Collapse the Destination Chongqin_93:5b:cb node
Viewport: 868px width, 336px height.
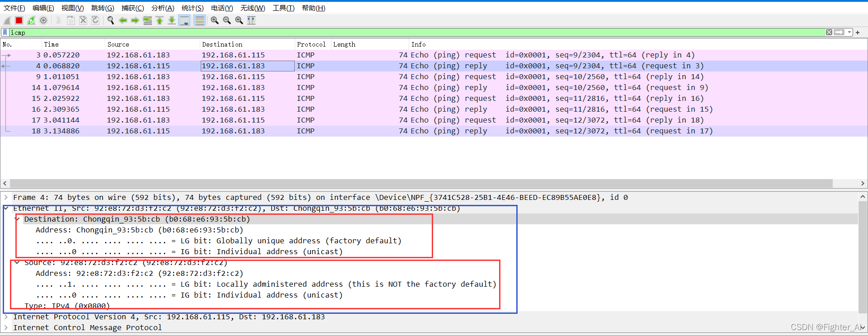point(17,219)
